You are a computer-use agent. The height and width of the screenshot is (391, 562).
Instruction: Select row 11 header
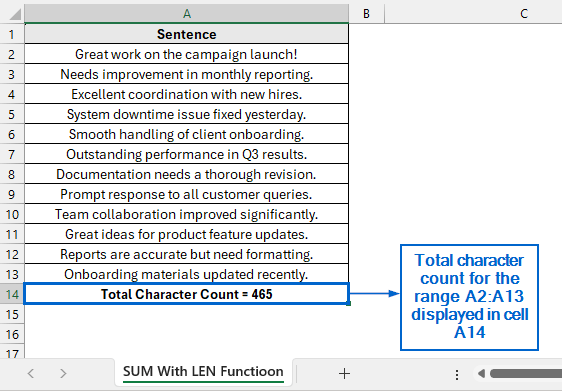(12, 235)
